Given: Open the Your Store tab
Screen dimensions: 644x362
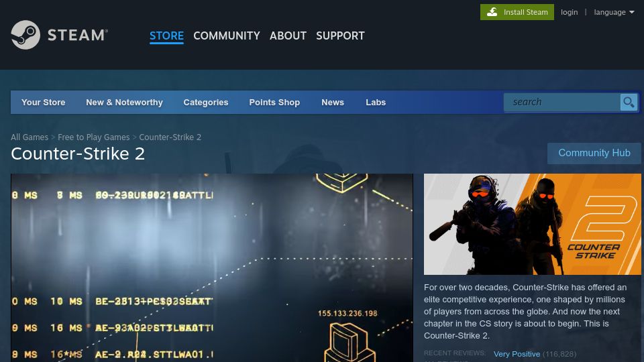Looking at the screenshot, I should 43,102.
